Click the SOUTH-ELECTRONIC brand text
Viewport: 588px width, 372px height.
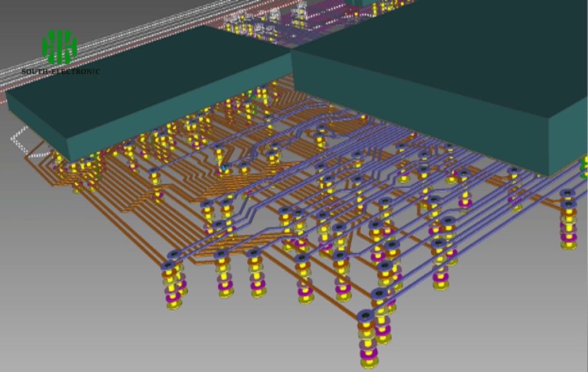click(60, 72)
